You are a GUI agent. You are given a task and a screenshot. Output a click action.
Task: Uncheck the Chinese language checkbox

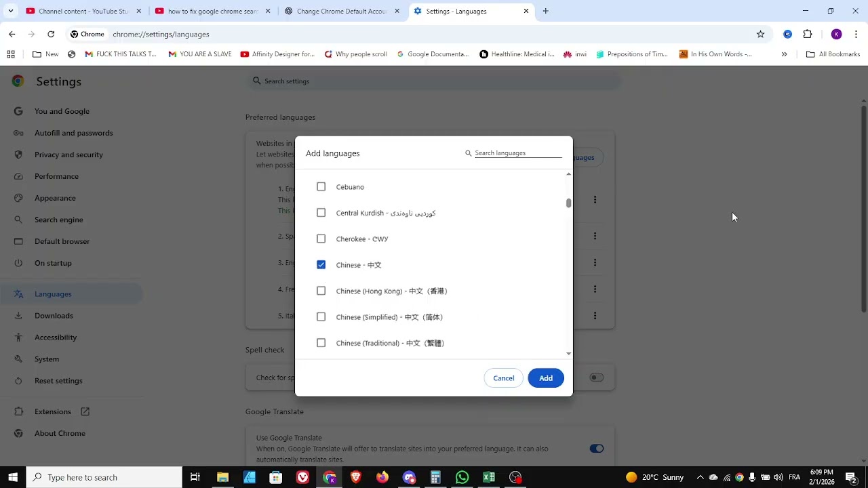pyautogui.click(x=321, y=265)
